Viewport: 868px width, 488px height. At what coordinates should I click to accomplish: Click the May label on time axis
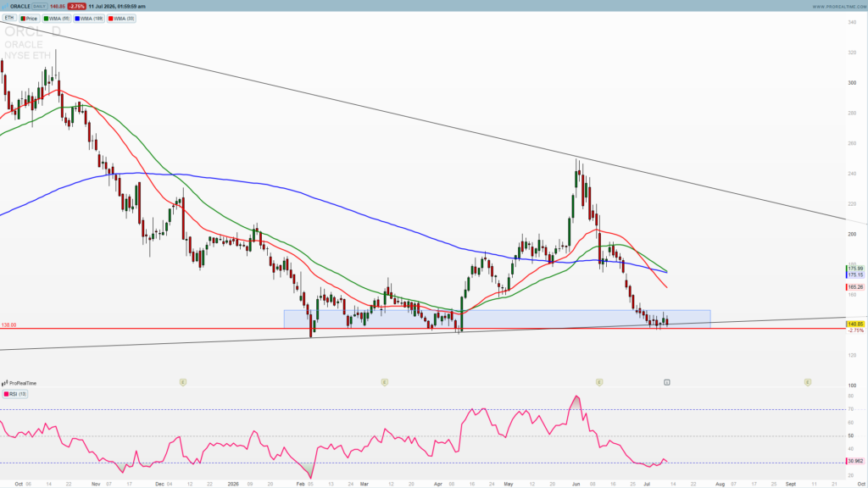509,484
